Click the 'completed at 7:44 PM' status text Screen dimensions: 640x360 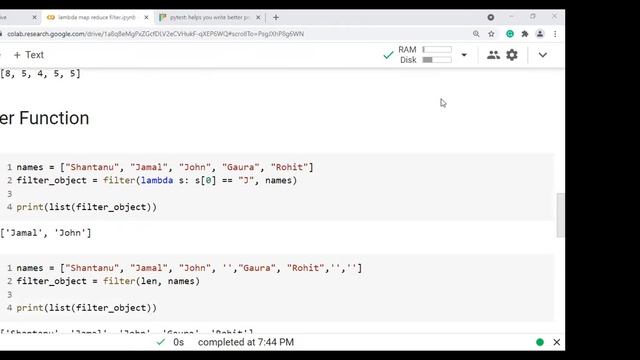coord(246,342)
